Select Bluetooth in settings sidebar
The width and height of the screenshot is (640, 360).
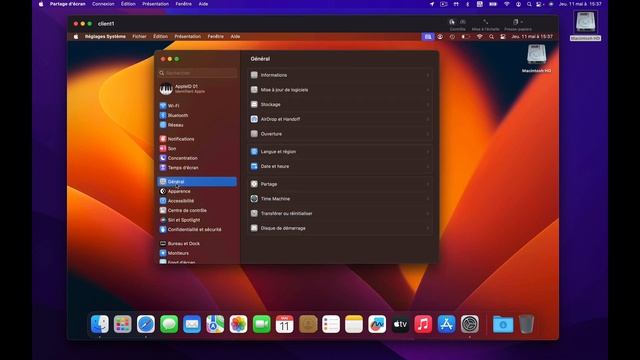[x=197, y=116]
